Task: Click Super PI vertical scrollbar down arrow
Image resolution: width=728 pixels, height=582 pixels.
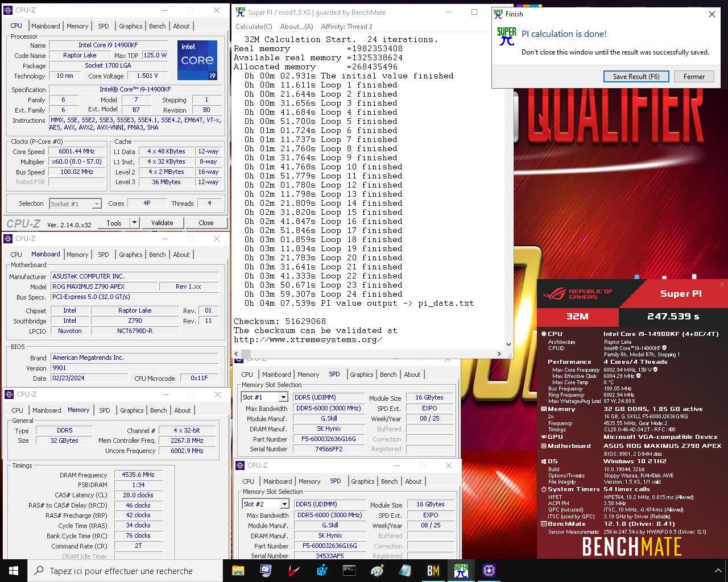Action: [509, 344]
